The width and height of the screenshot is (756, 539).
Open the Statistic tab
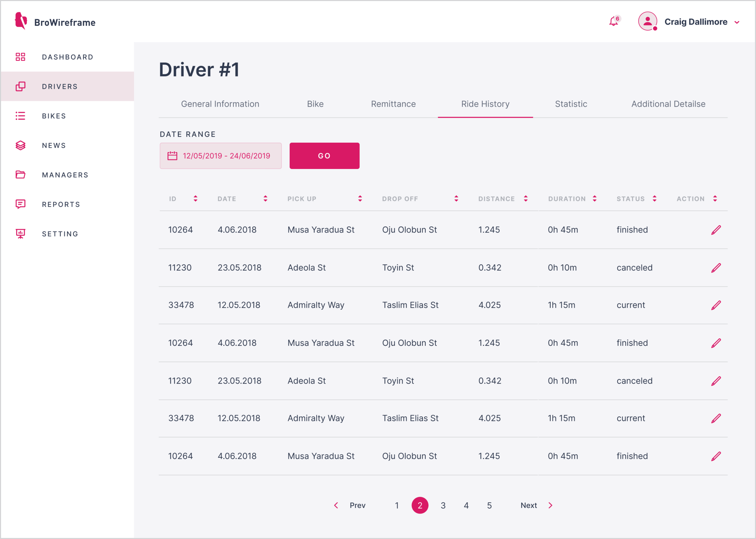point(571,104)
